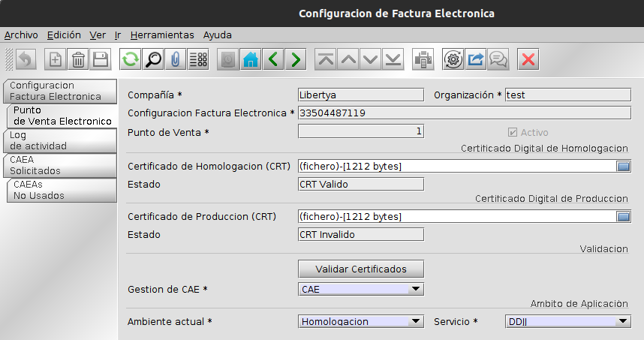Click the Configuracion Factura Electronica field 33504487119
The height and width of the screenshot is (340, 644).
click(465, 113)
